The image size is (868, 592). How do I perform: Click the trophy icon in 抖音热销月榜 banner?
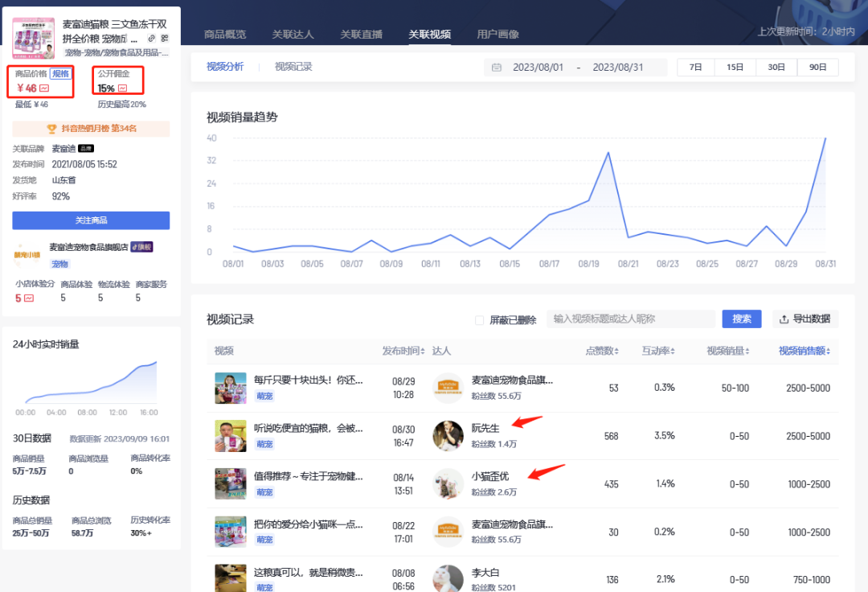click(51, 129)
